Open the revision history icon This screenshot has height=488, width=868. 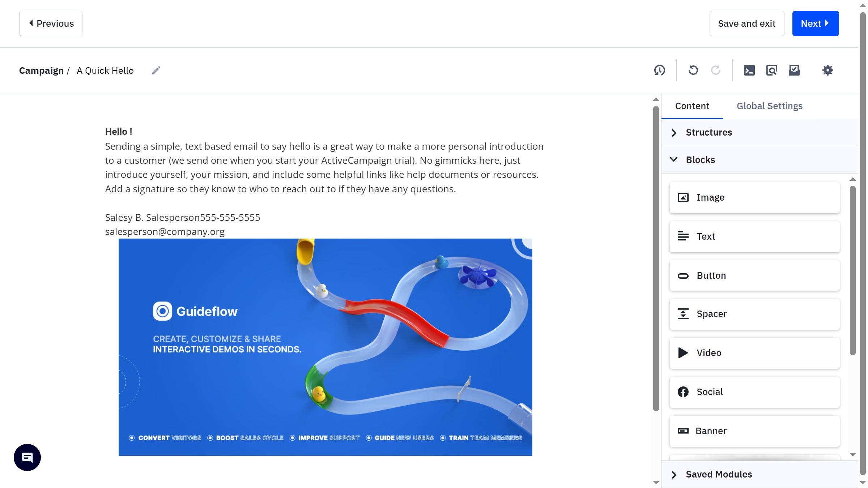coord(659,70)
